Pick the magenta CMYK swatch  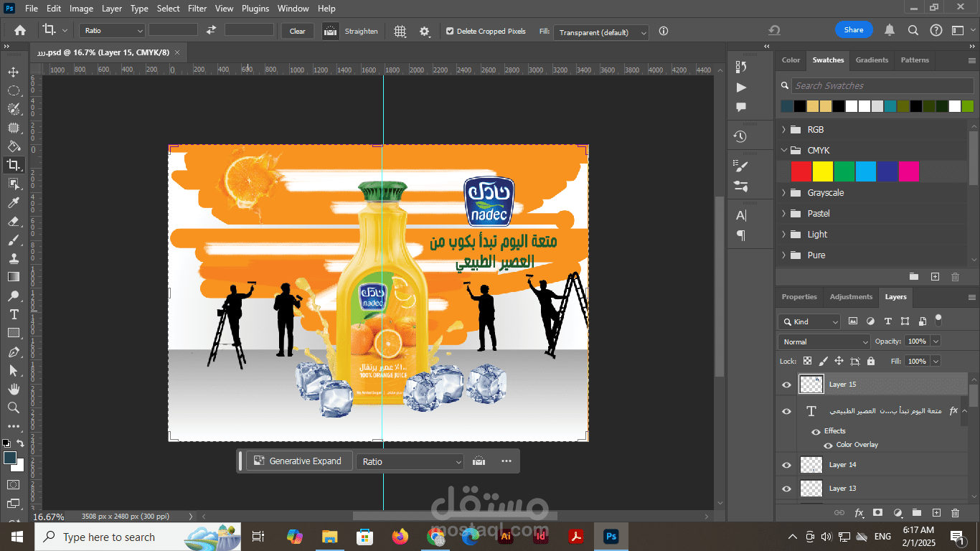(909, 171)
